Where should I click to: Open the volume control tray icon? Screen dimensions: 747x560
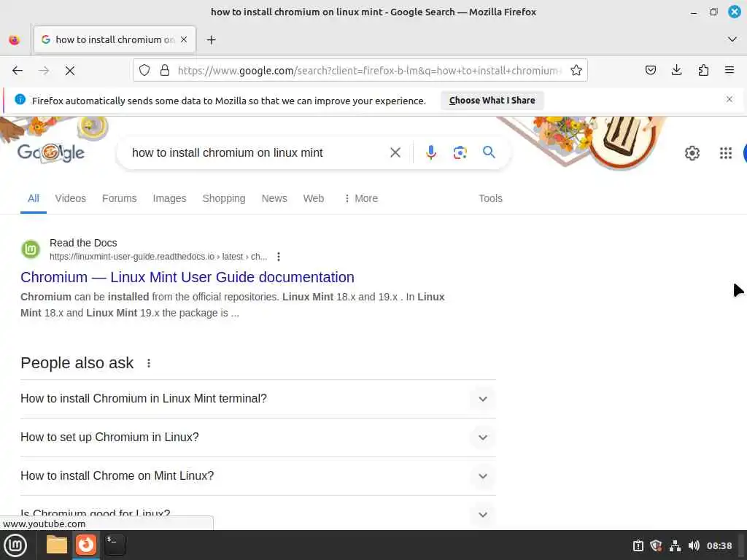point(694,545)
